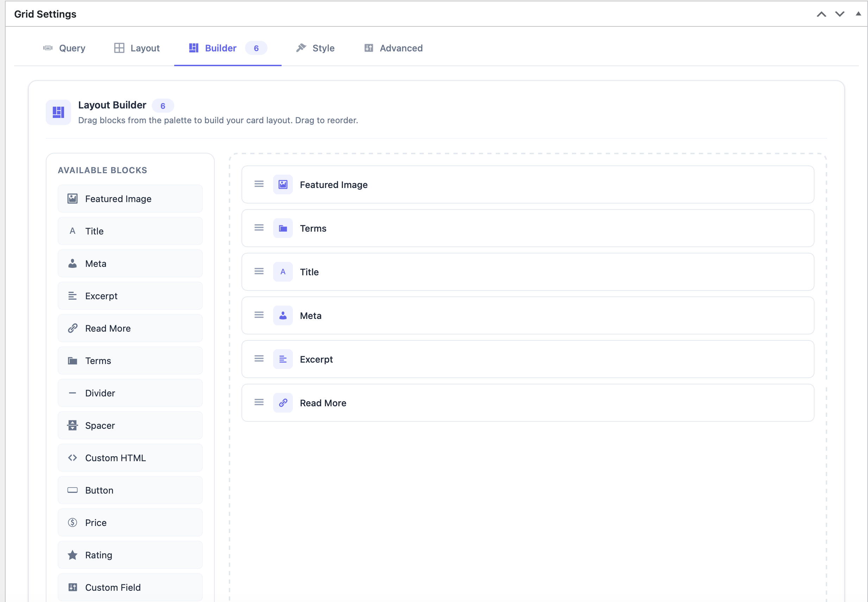Select Custom HTML label in palette
This screenshot has height=602, width=868.
pyautogui.click(x=115, y=458)
